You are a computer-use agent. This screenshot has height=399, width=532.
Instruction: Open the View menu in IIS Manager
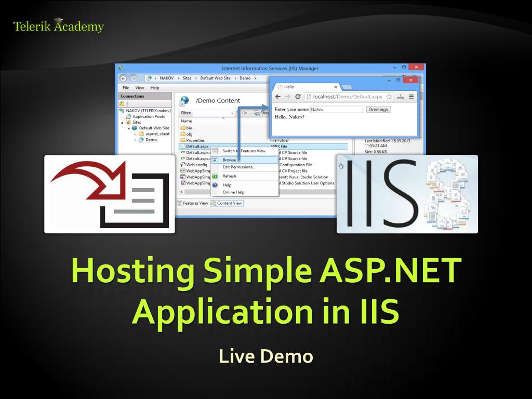(140, 88)
